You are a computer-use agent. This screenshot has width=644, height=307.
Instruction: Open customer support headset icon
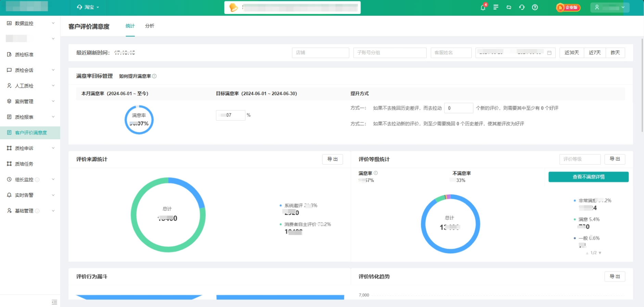pyautogui.click(x=522, y=7)
